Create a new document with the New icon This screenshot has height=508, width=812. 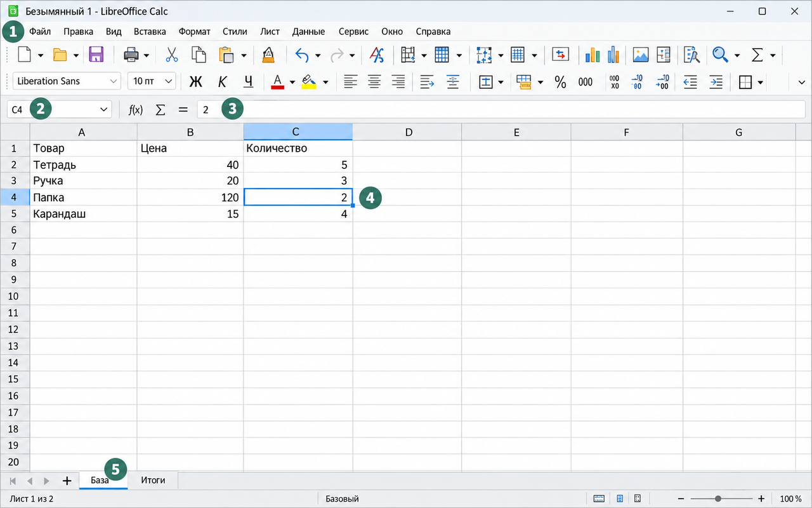[24, 55]
